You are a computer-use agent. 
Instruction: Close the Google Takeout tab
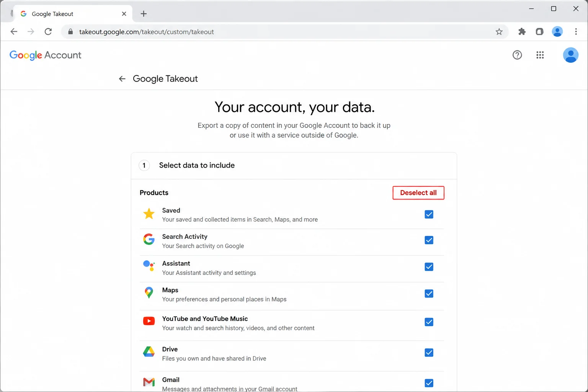[124, 14]
